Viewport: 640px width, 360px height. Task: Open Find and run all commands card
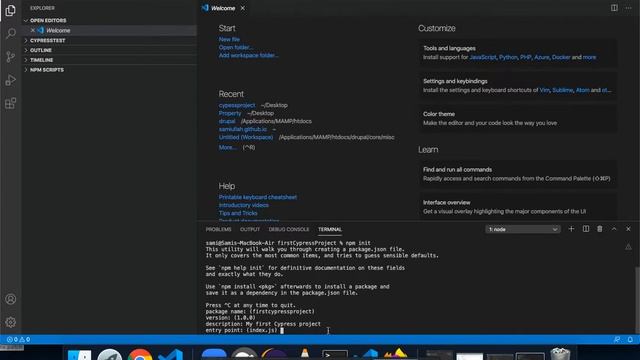(518, 174)
